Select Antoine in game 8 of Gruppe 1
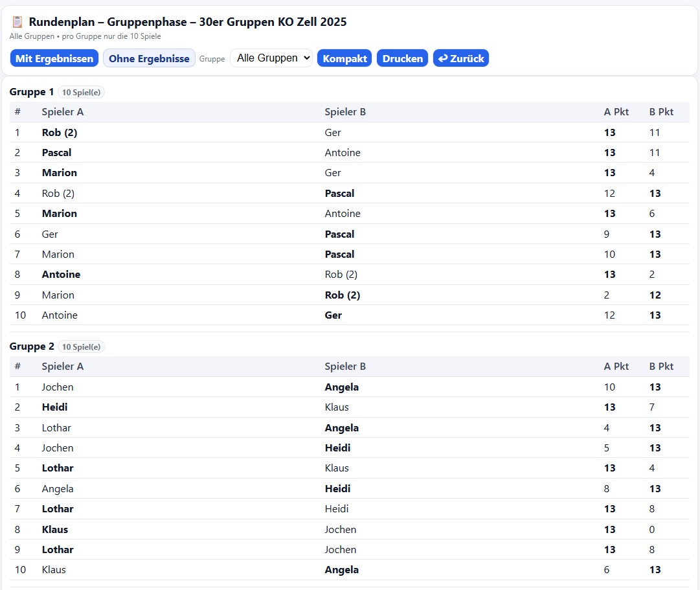Image resolution: width=700 pixels, height=590 pixels. coord(61,275)
